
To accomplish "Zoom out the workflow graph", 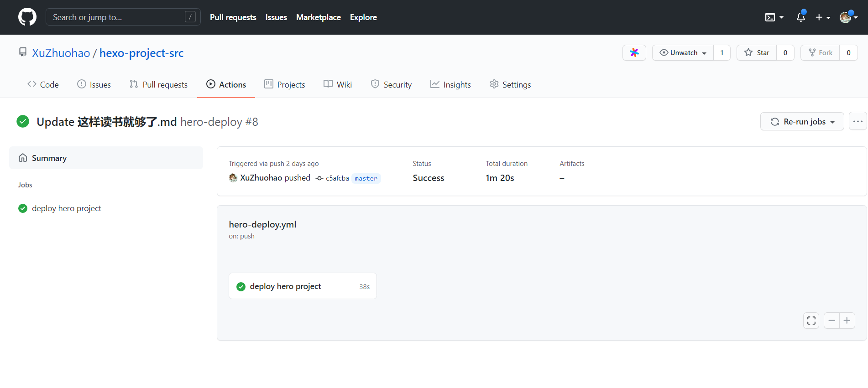I will 831,321.
